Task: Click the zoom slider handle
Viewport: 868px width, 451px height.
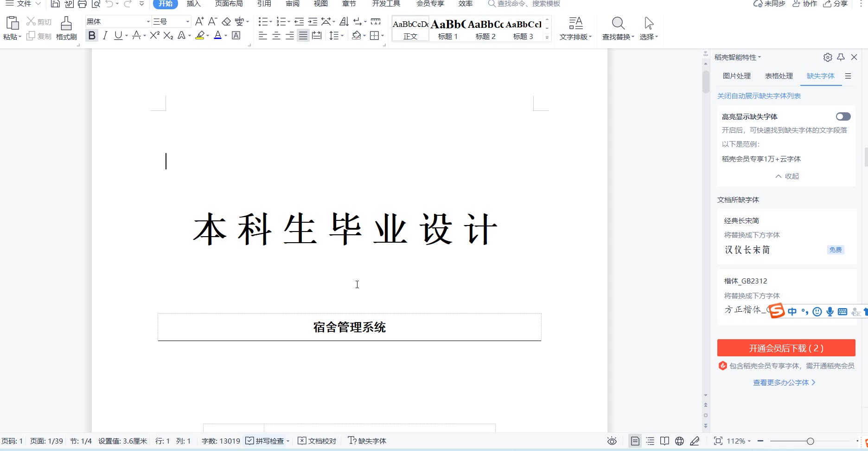Action: (810, 441)
